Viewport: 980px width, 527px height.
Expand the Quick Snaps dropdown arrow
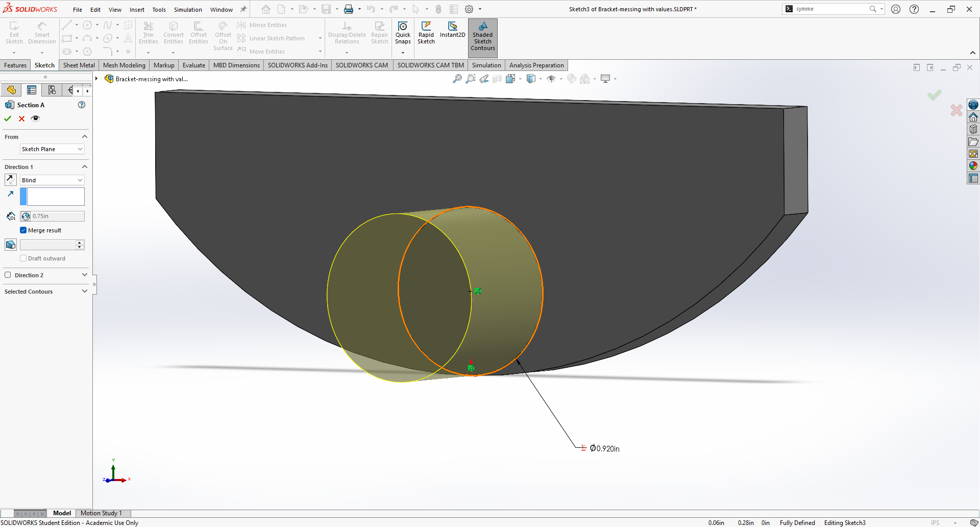pos(403,53)
